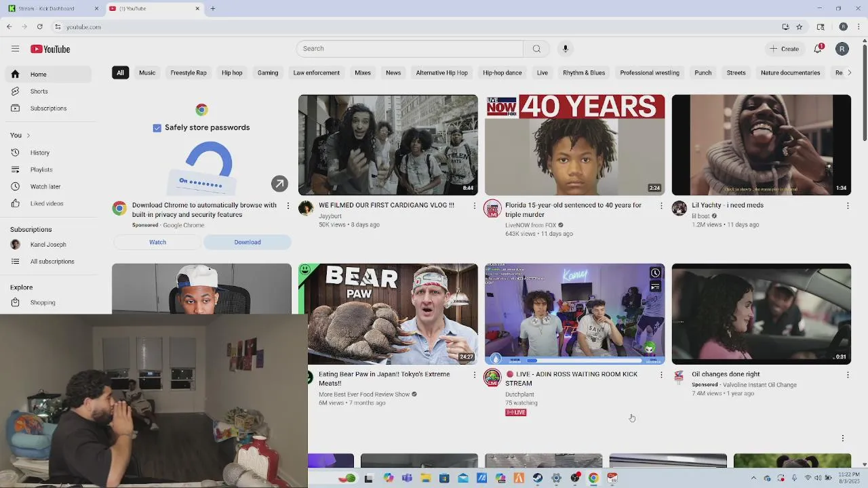Select the Nature documentaries chip
Screen dimensions: 868x488
pyautogui.click(x=790, y=73)
